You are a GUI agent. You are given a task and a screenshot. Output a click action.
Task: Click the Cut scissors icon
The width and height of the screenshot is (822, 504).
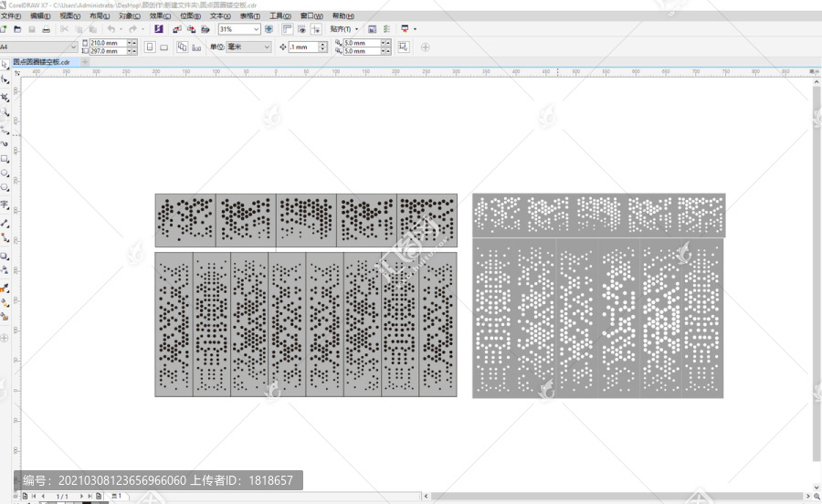point(64,29)
